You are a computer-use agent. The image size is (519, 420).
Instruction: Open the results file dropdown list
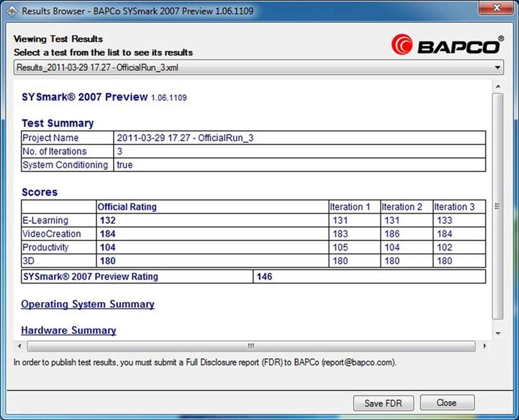coord(497,67)
